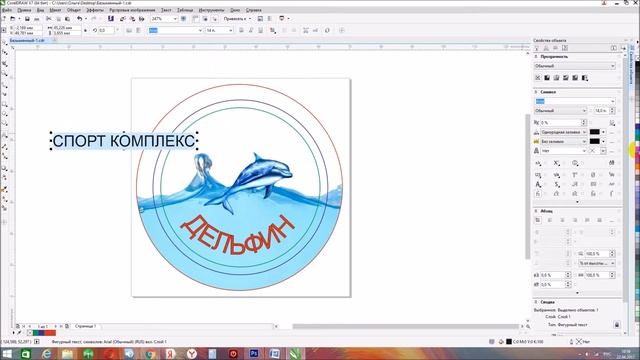The height and width of the screenshot is (360, 640).
Task: Click the horizontal scrollbar below the canvas
Action: (x=405, y=326)
